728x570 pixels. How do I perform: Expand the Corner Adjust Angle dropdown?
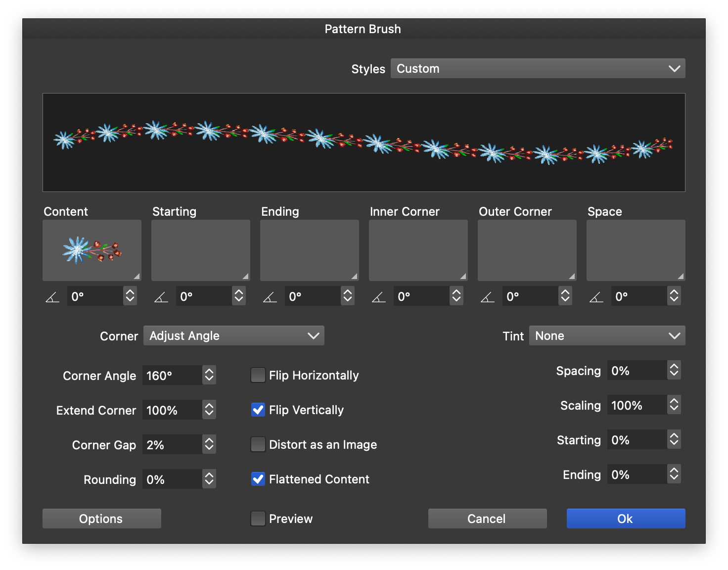click(233, 336)
